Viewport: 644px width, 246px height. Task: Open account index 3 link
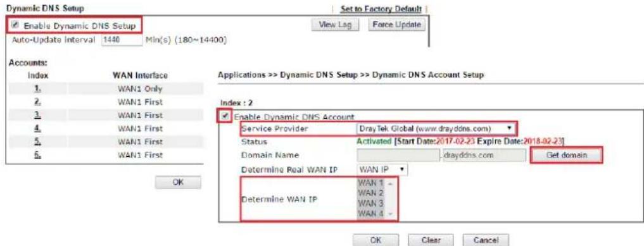[x=38, y=115]
